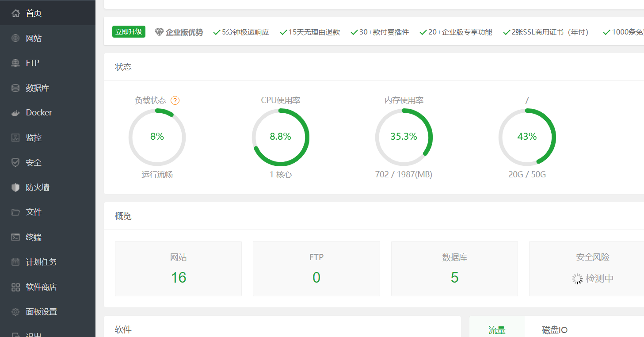The height and width of the screenshot is (337, 644).
Task: Click the green 立即升级 button
Action: (x=129, y=32)
